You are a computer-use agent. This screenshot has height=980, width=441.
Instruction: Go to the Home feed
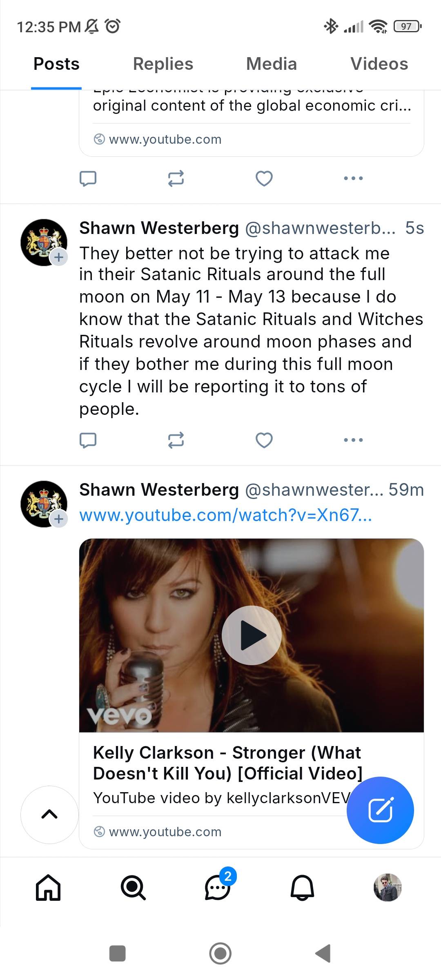[x=48, y=887]
